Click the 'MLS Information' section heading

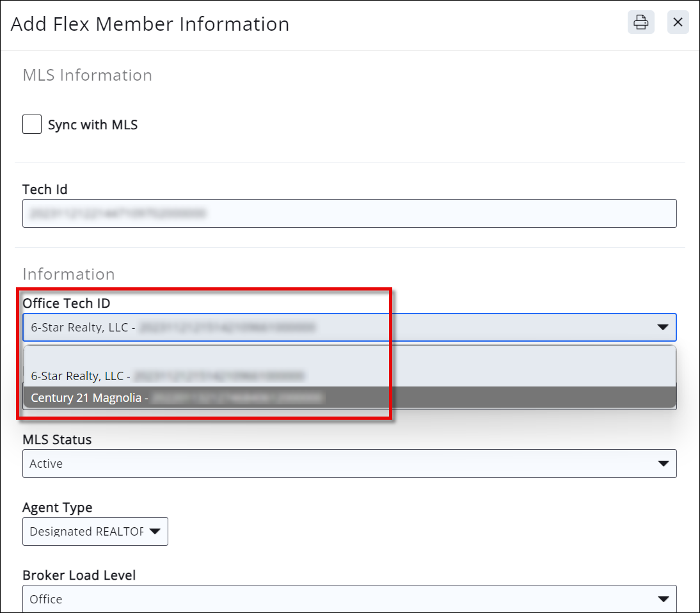tap(87, 76)
